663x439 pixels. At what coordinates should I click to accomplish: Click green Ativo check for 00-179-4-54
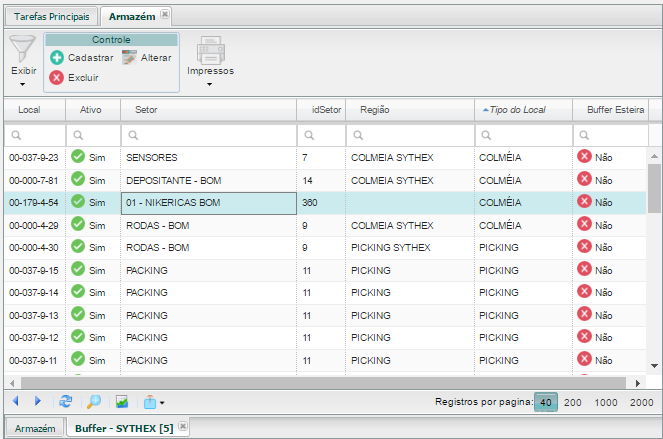pos(78,201)
